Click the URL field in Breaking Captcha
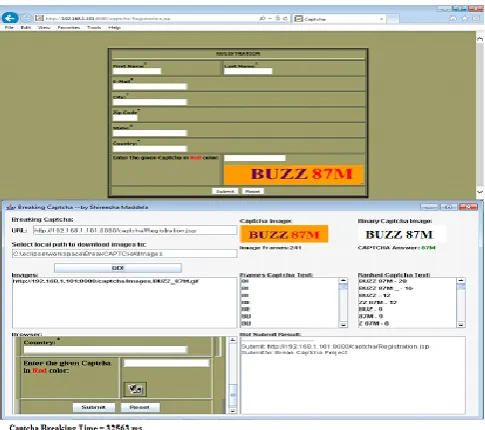This screenshot has height=430, width=485. click(x=135, y=230)
